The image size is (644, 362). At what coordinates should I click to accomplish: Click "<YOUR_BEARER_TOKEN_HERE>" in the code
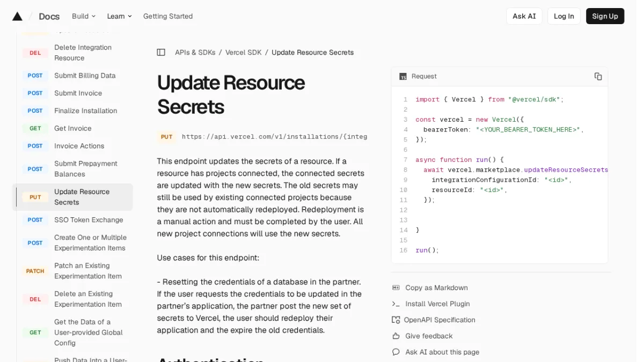[528, 130]
